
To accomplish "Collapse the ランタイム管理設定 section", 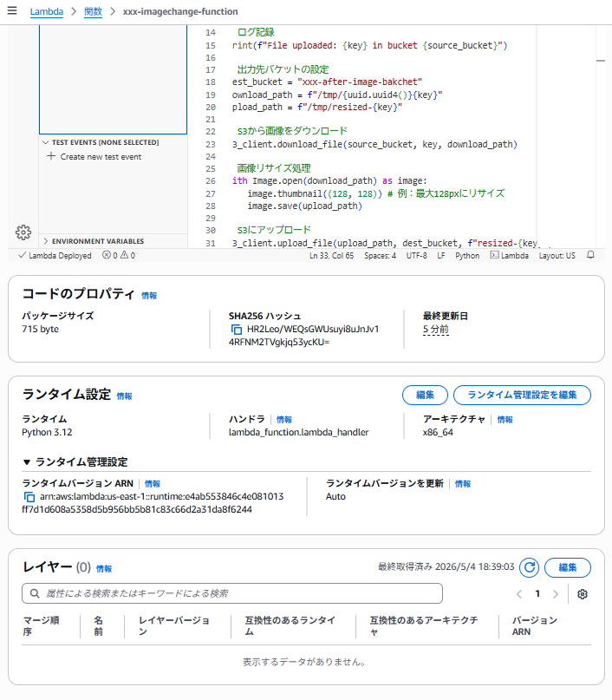I will coord(27,462).
